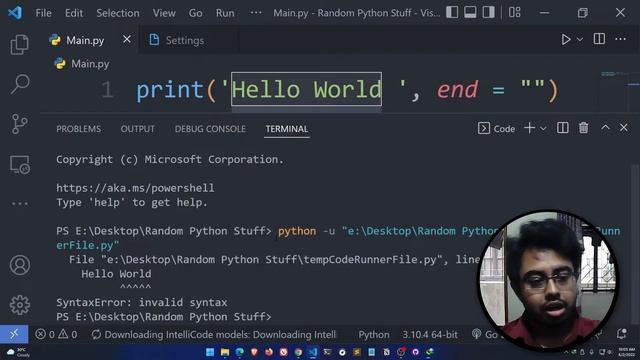
Task: Open editor More Actions ellipsis
Action: (x=620, y=39)
